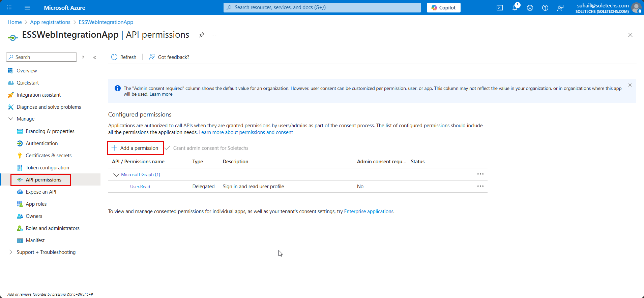Open the notifications bell
Image resolution: width=644 pixels, height=298 pixels.
(x=515, y=8)
